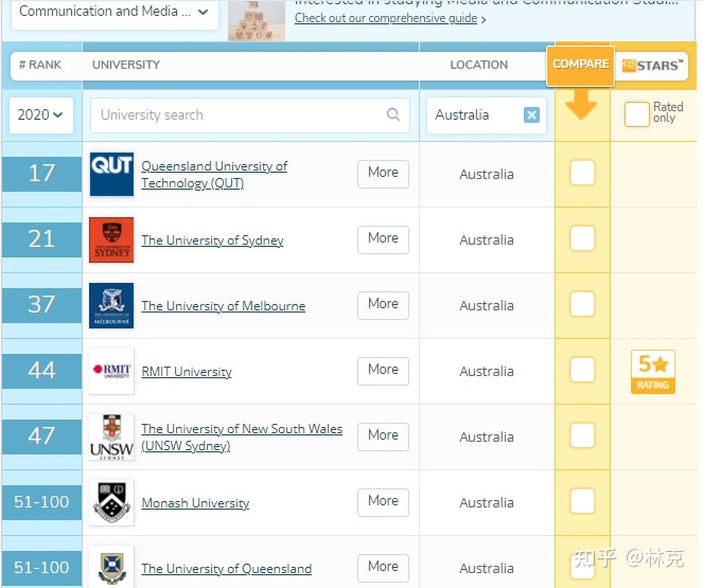The width and height of the screenshot is (703, 588).
Task: Click More for Queensland University of Technology
Action: tap(383, 174)
